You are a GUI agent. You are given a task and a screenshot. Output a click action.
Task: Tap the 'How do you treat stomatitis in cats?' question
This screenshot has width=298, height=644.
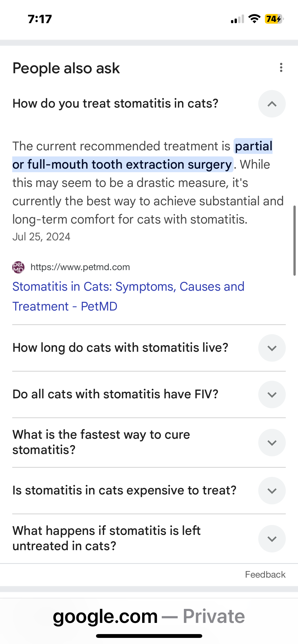tap(115, 104)
